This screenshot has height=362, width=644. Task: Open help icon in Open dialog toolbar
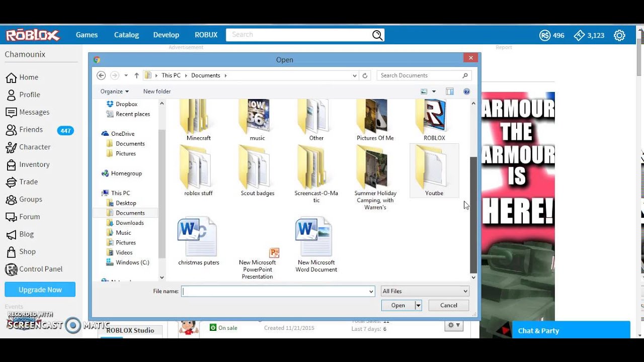tap(466, 92)
